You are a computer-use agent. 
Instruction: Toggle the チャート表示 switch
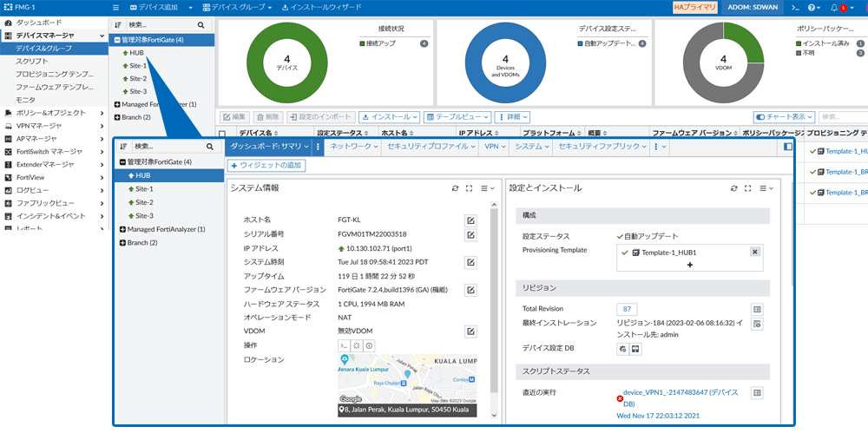tap(760, 117)
